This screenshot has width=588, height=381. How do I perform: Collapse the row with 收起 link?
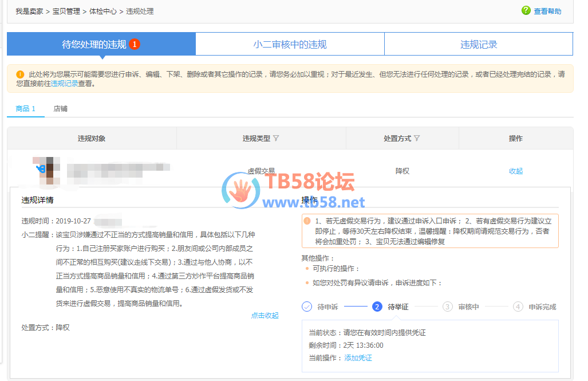click(516, 171)
